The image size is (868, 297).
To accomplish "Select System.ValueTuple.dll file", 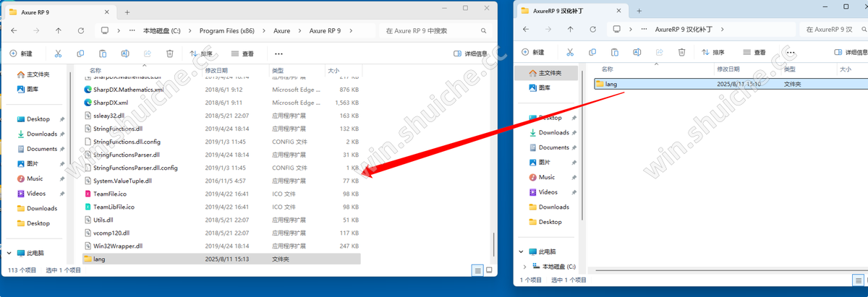I will [221, 181].
